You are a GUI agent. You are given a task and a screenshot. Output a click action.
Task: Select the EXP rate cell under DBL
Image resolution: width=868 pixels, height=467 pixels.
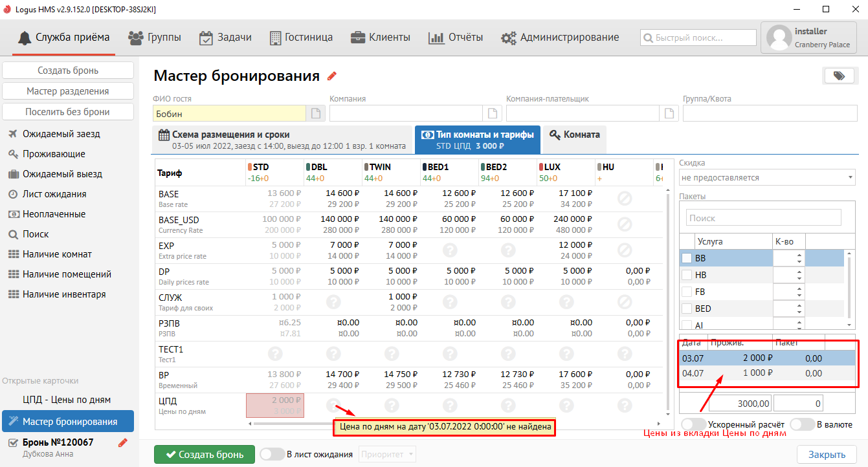333,251
